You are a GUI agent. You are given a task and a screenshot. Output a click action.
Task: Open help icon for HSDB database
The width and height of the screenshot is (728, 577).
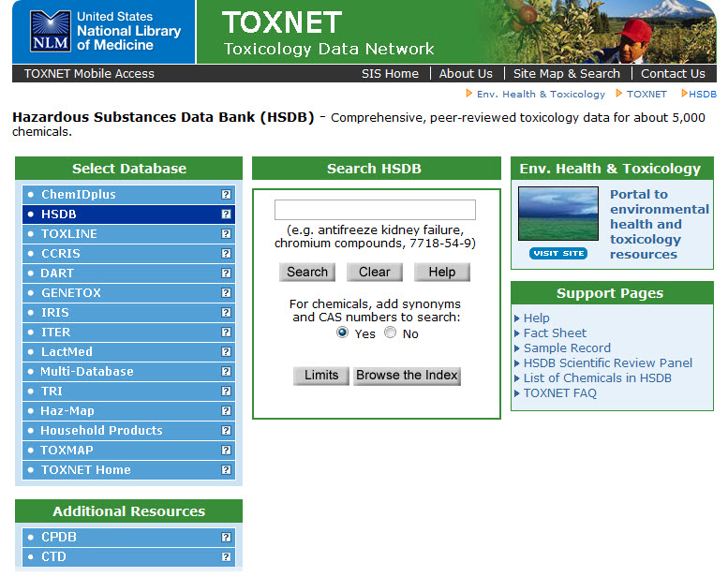coord(226,214)
